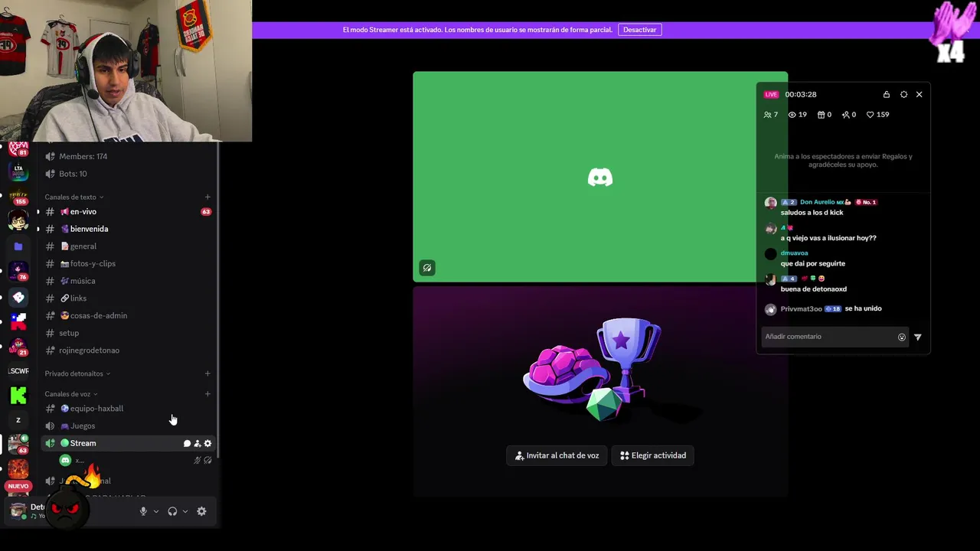The height and width of the screenshot is (551, 980).
Task: Open the Z server icon
Action: (18, 420)
